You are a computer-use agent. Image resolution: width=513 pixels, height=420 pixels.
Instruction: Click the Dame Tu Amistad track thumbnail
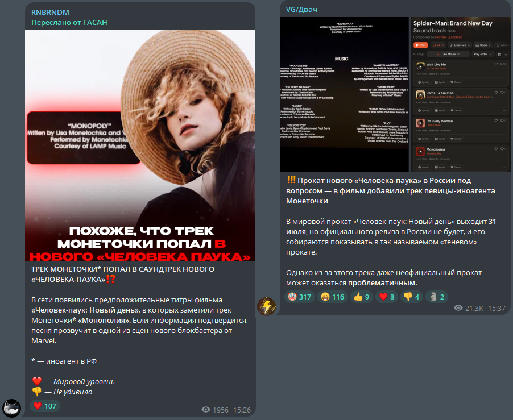click(420, 95)
